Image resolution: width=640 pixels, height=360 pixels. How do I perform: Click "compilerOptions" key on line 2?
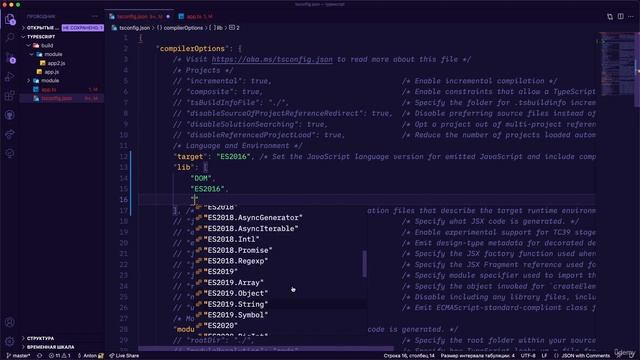click(x=192, y=49)
